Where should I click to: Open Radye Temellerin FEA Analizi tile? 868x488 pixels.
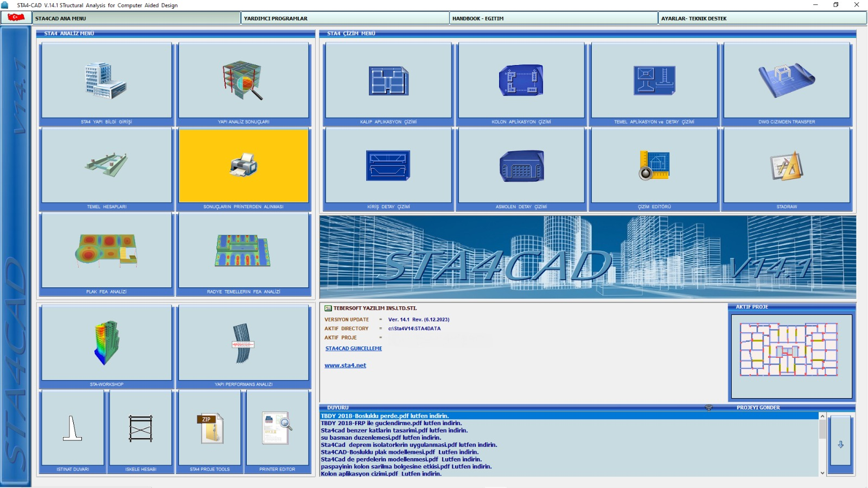click(244, 251)
